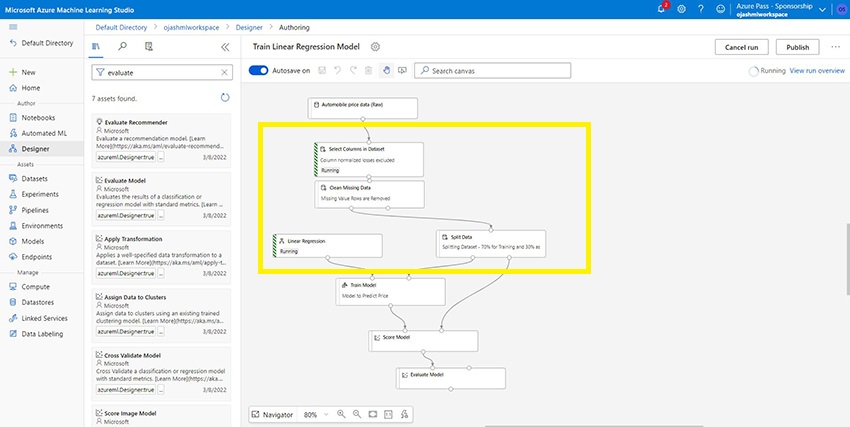
Task: Open Pipelines in the sidebar
Action: click(29, 210)
